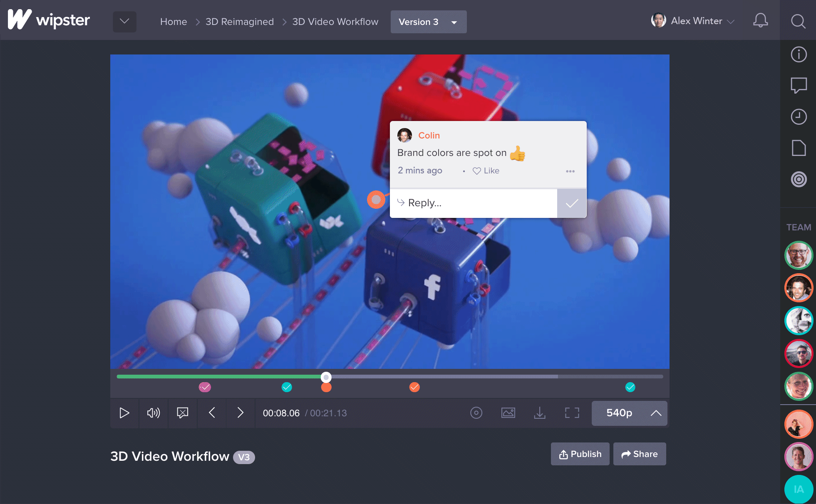Viewport: 816px width, 504px height.
Task: Select the purple-ringed smiling man avatar
Action: click(x=799, y=457)
